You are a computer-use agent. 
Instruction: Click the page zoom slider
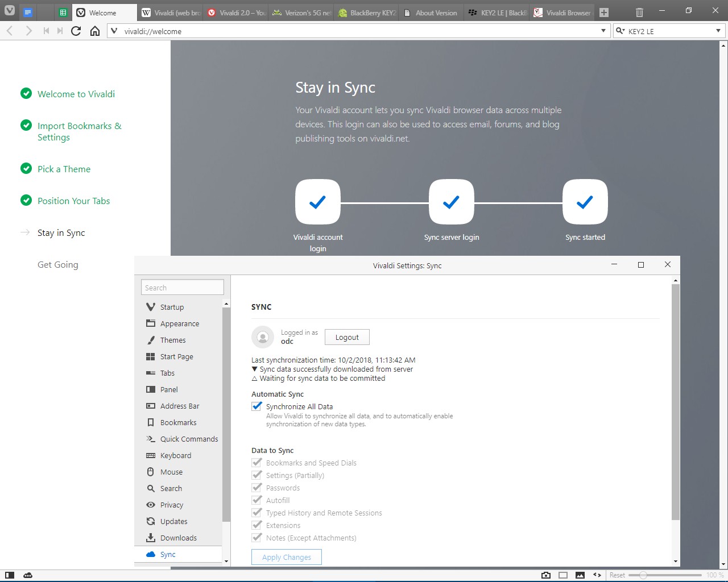click(664, 575)
